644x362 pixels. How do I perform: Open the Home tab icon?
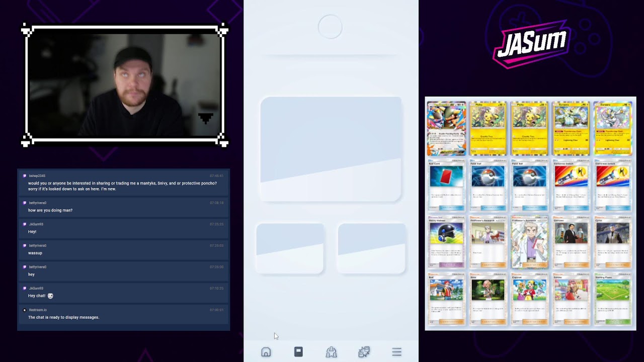click(x=266, y=352)
